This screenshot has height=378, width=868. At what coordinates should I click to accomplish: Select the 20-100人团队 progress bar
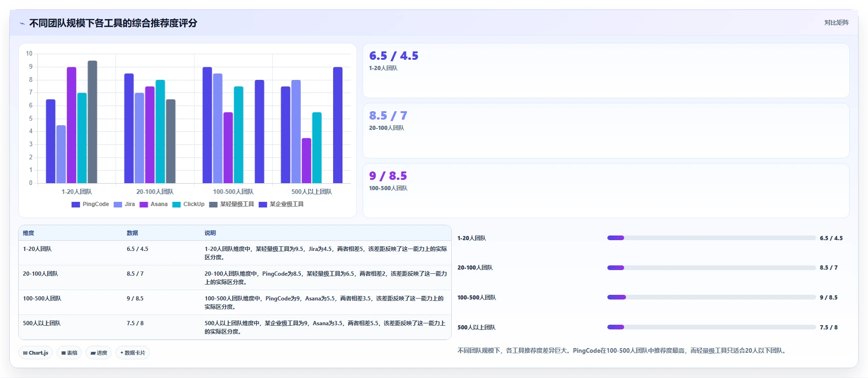(711, 268)
